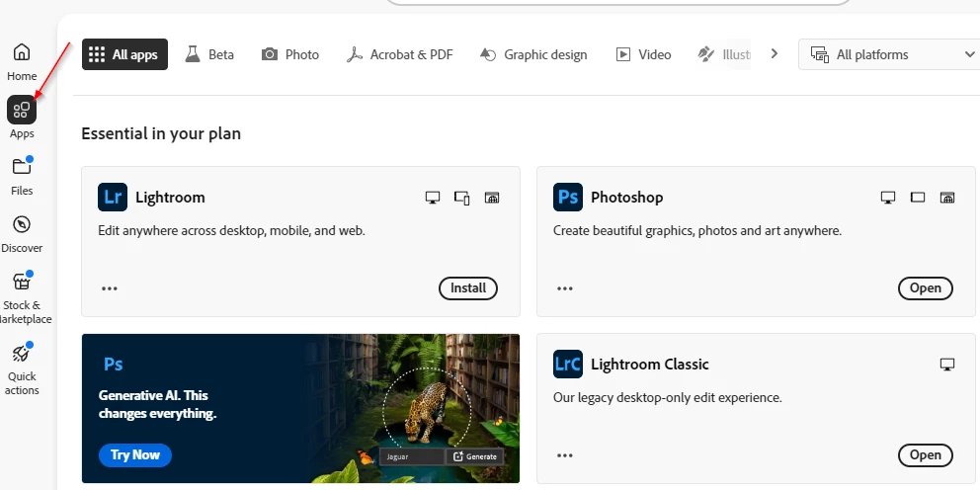Show more categories with right chevron
Viewport: 980px width, 490px height.
coord(775,53)
